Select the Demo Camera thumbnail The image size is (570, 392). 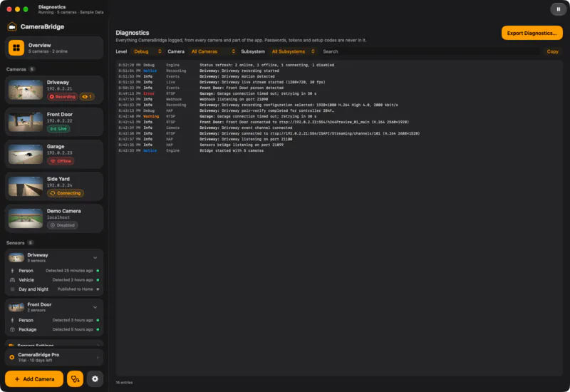tap(26, 218)
